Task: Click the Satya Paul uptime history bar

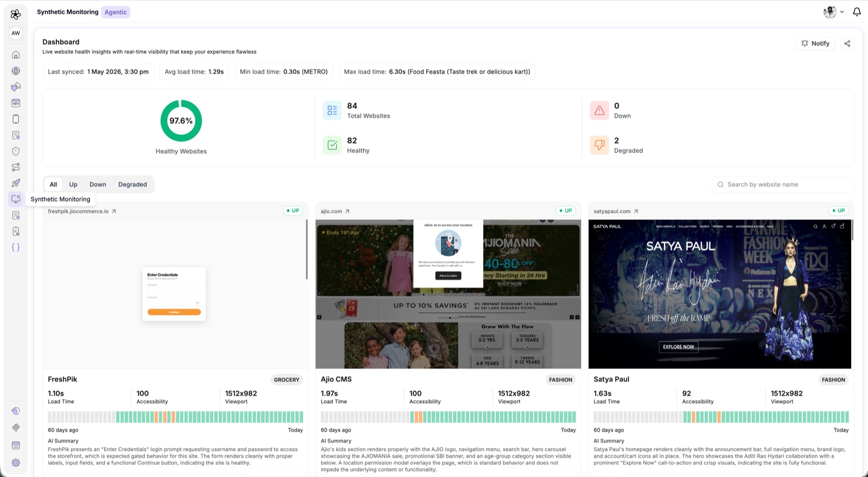Action: click(x=721, y=417)
